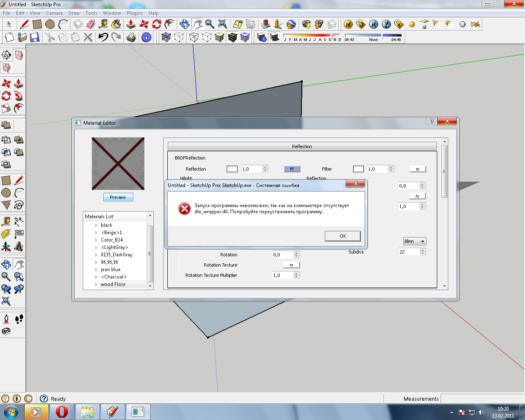
Task: Toggle the Reflection texture 'M' button
Action: [292, 169]
